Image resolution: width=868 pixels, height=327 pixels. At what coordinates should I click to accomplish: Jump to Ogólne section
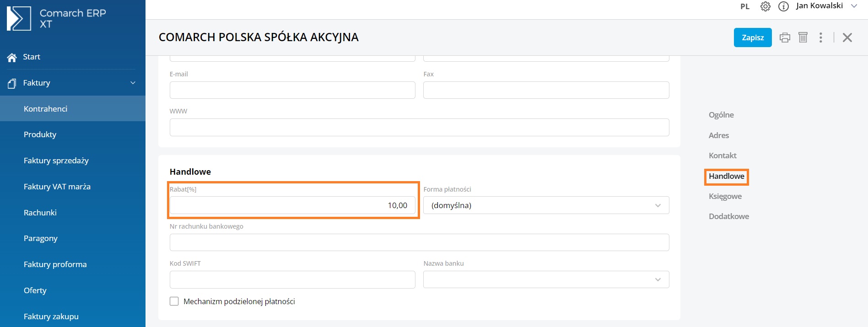point(721,115)
